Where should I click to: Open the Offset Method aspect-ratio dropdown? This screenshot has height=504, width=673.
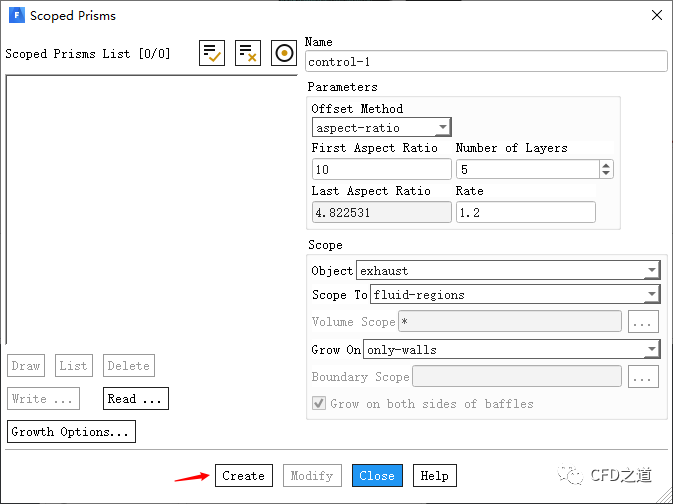(382, 128)
